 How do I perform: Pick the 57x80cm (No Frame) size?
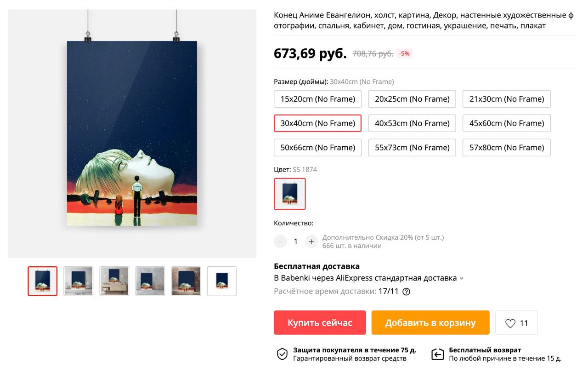pyautogui.click(x=507, y=148)
